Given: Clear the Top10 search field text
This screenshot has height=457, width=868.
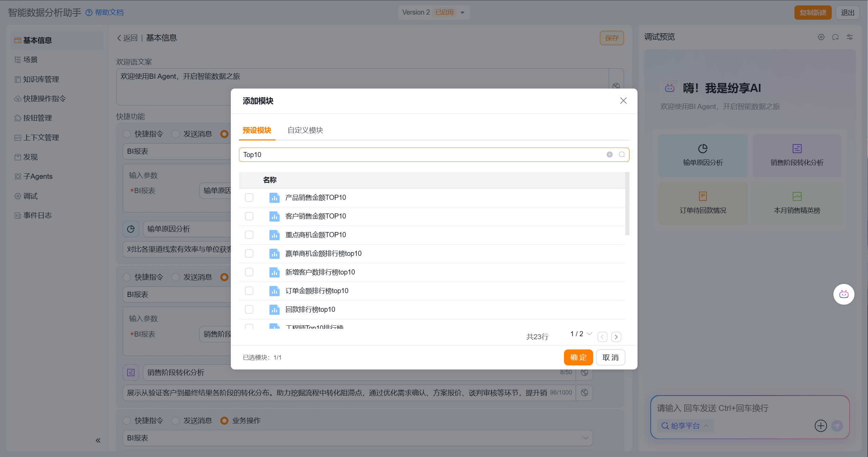Looking at the screenshot, I should 609,155.
